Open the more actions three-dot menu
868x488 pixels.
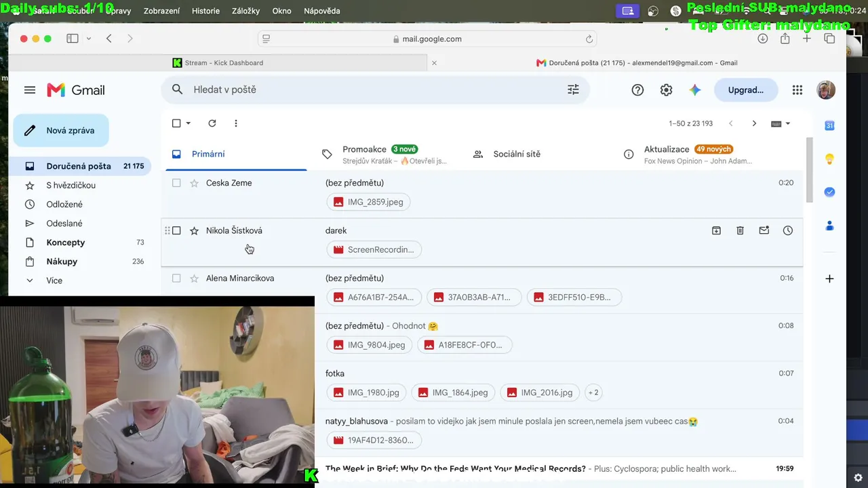point(236,123)
